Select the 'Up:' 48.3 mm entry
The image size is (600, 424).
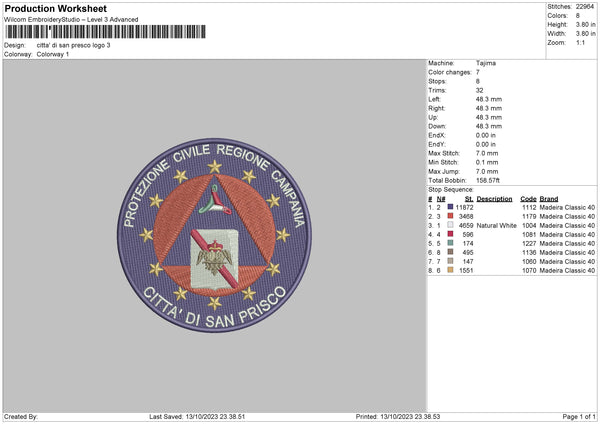[489, 117]
